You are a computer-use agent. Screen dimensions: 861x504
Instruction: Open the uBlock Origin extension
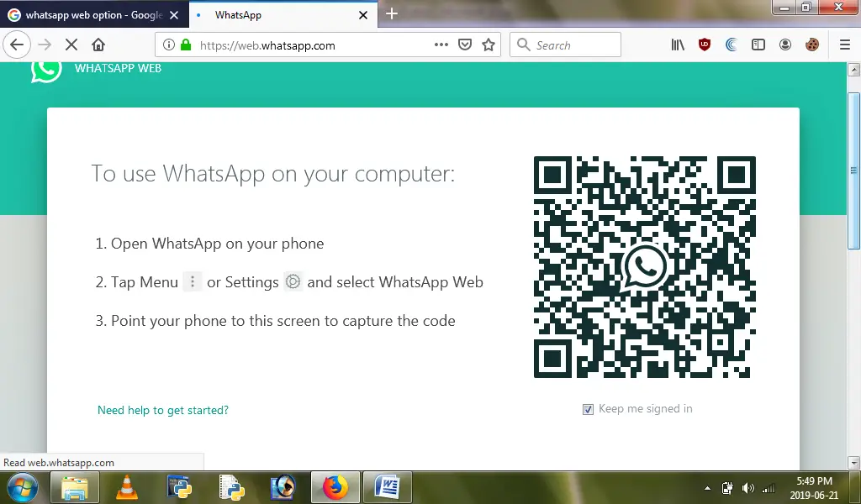tap(705, 45)
